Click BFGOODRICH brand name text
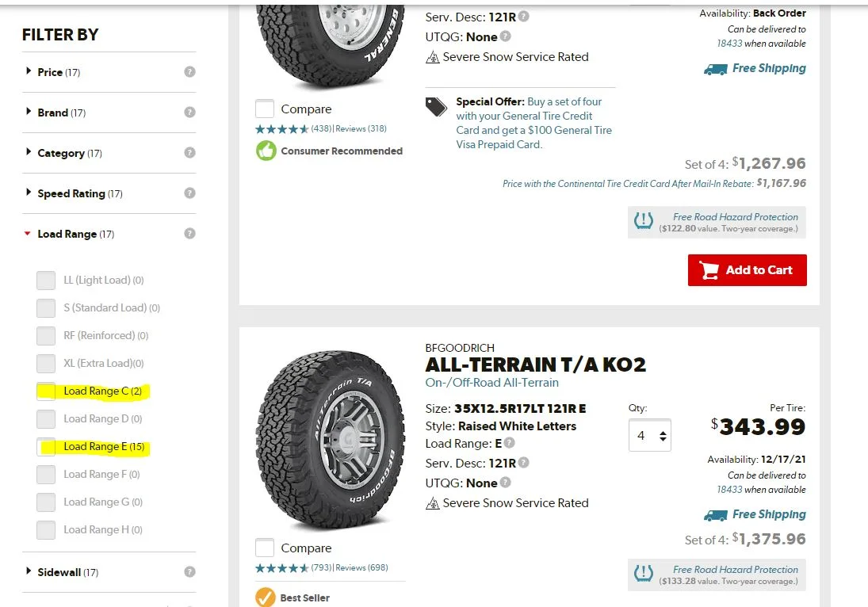Viewport: 868px width, 607px height. (460, 348)
